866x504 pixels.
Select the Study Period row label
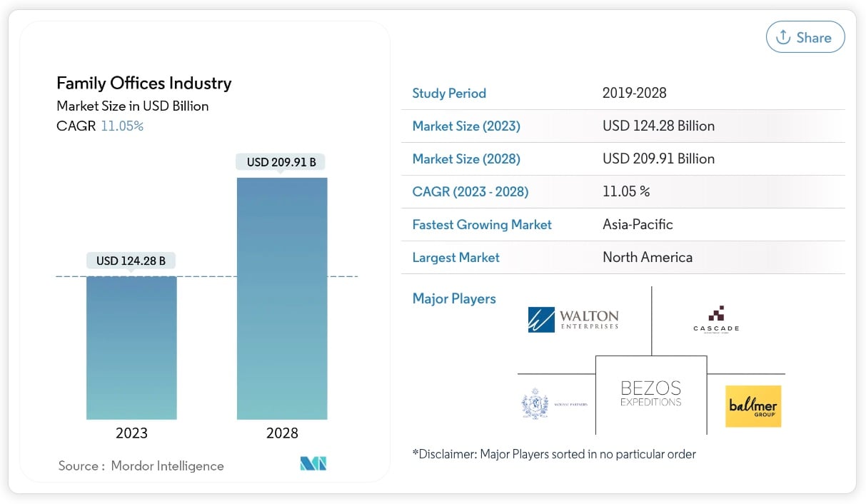pyautogui.click(x=449, y=93)
